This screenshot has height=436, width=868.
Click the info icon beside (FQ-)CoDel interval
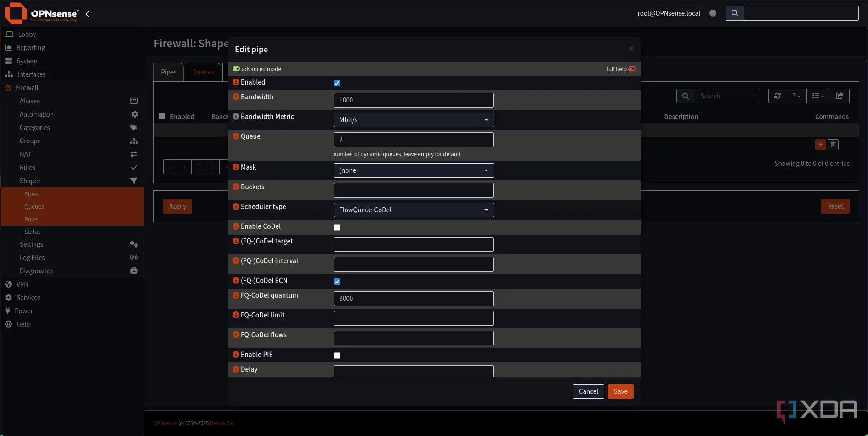coord(236,261)
